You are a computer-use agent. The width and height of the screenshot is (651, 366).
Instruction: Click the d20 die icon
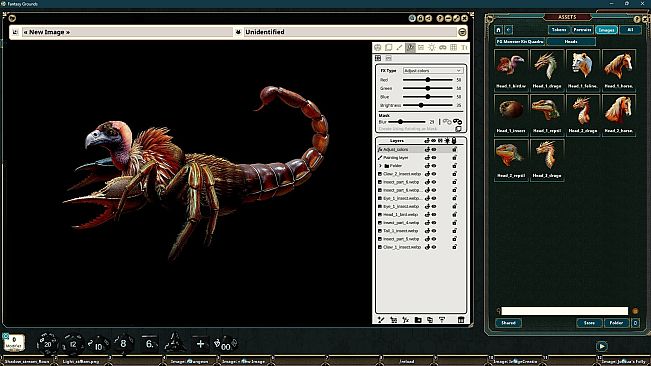[47, 344]
